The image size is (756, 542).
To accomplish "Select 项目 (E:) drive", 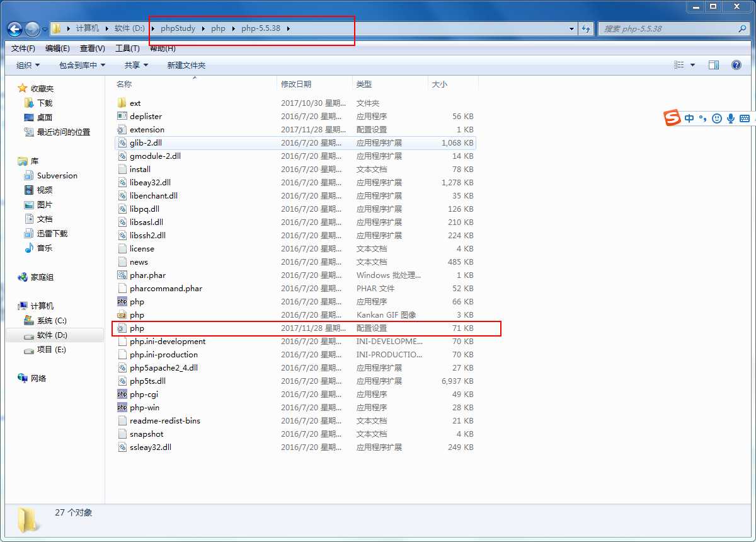I will click(51, 350).
